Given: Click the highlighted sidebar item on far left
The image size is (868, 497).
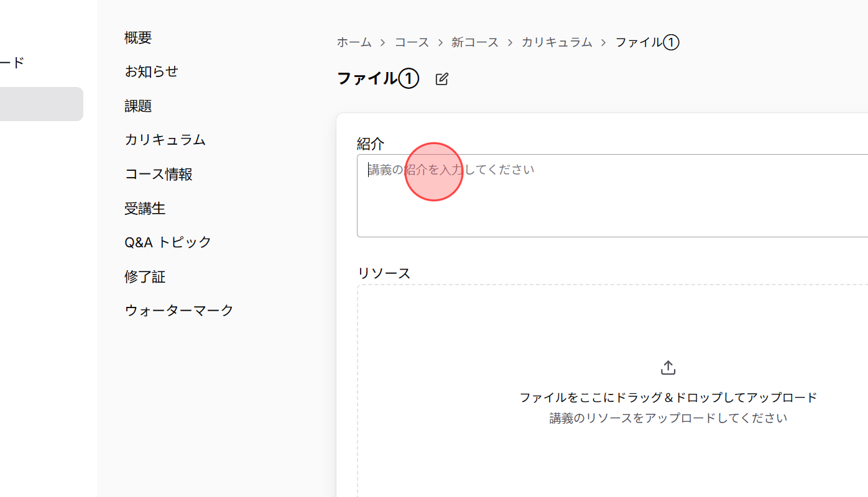Looking at the screenshot, I should 37,104.
